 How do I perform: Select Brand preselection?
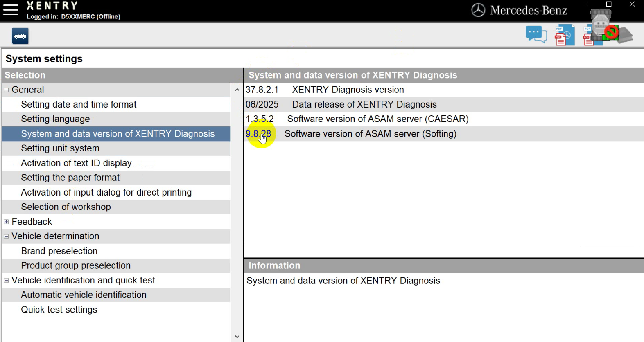[116, 251]
